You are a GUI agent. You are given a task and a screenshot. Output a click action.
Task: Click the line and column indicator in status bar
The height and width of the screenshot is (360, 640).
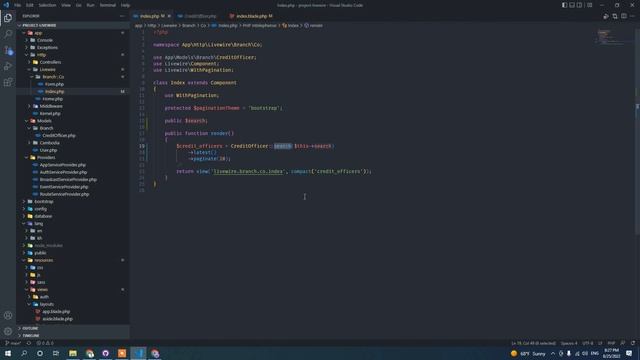(x=533, y=343)
